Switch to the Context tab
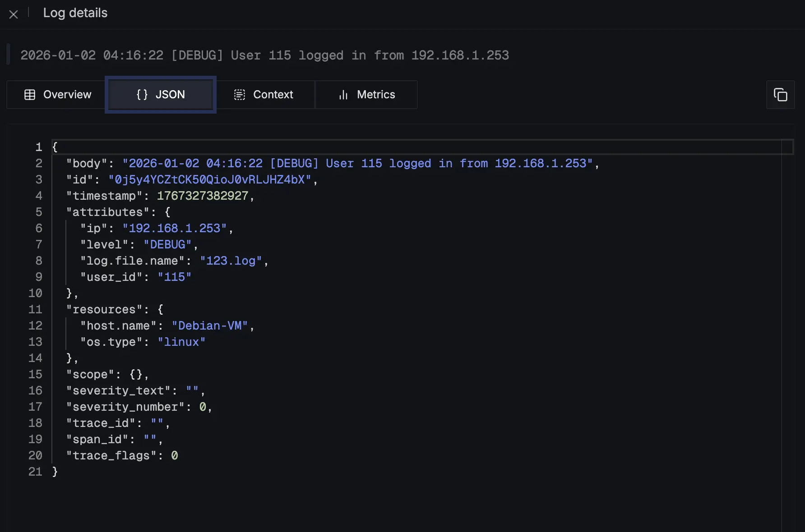The image size is (805, 532). coord(273,95)
